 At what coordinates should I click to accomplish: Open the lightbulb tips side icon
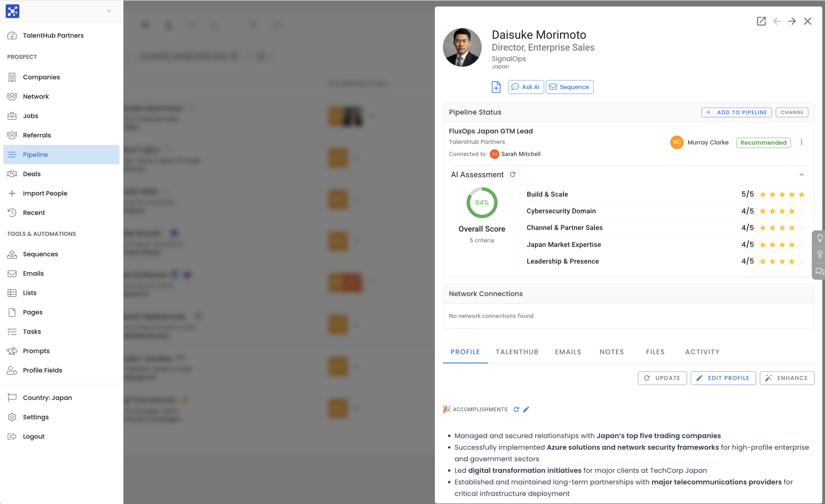(820, 238)
